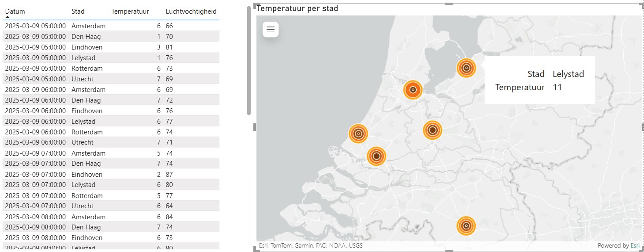This screenshot has width=644, height=252.
Task: Select the 'Temperatuur per stad' visual title
Action: click(298, 8)
